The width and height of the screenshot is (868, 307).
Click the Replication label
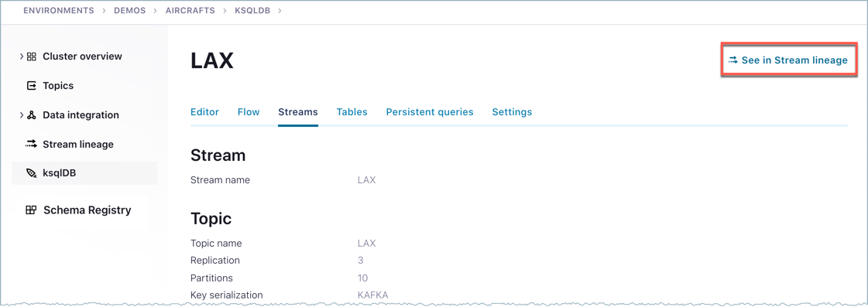215,261
